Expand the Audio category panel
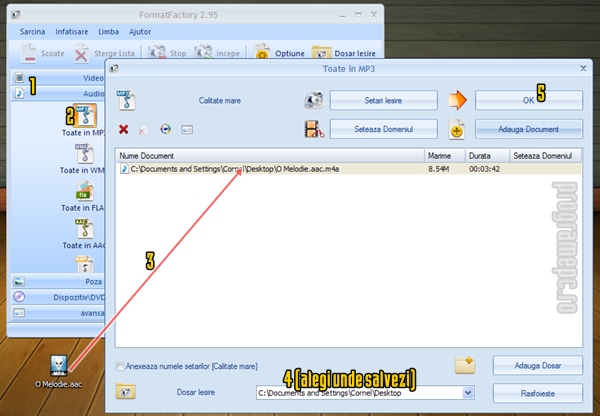Screen dimensions: 600x416 [57, 94]
